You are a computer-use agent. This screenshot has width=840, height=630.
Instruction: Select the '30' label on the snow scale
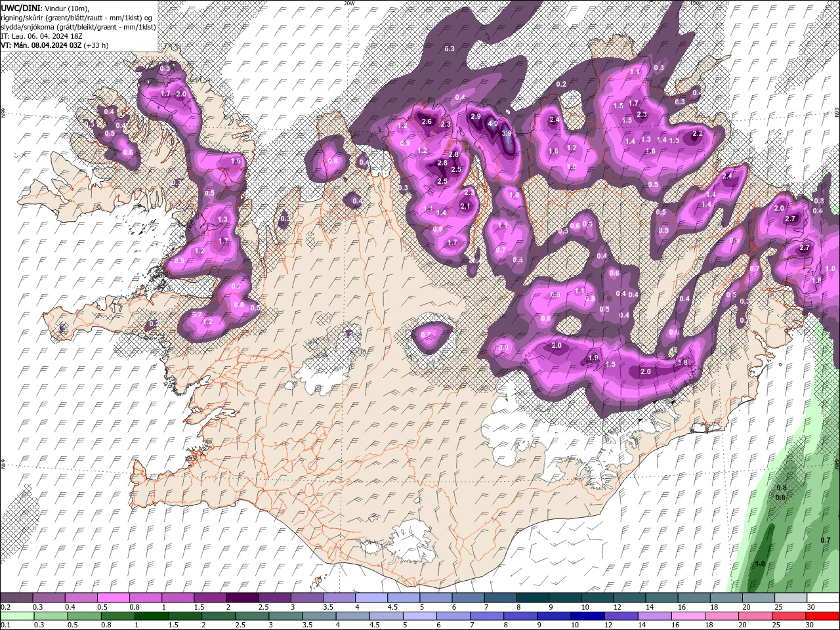[811, 607]
